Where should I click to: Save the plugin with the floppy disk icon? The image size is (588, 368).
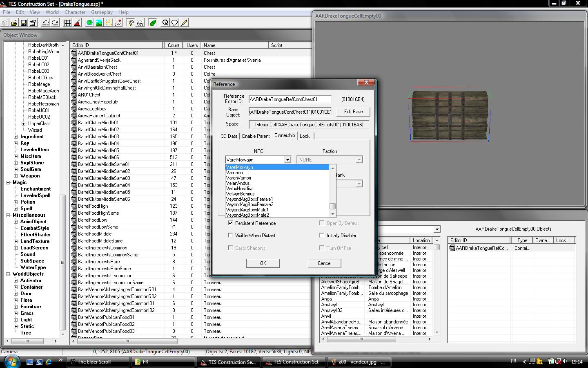pos(23,23)
